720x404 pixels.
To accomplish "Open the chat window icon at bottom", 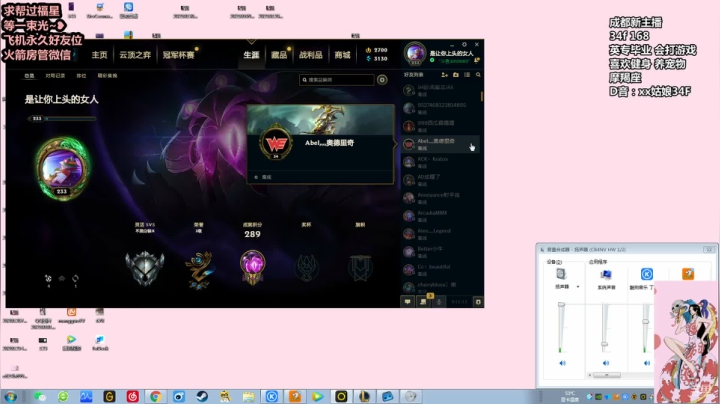I will tap(407, 302).
